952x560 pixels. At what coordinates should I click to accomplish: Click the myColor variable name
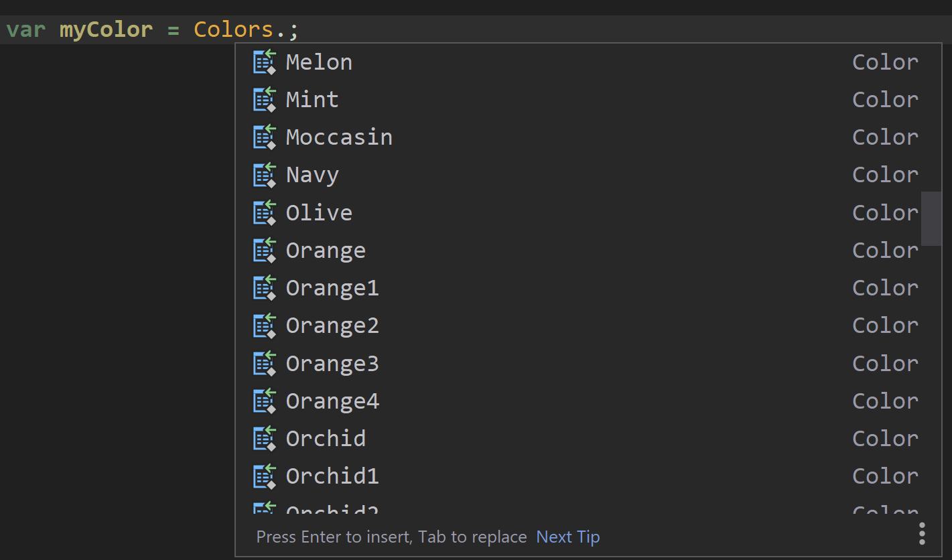click(x=106, y=29)
